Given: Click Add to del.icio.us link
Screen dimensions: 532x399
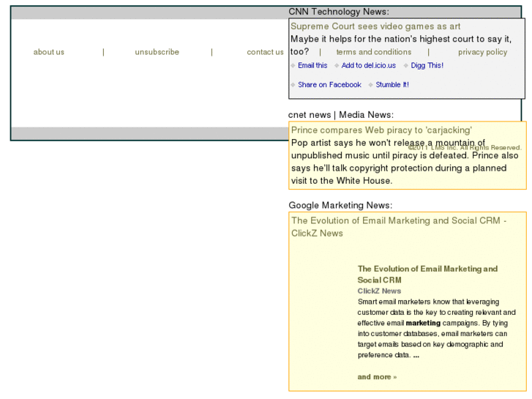Looking at the screenshot, I should pos(369,65).
